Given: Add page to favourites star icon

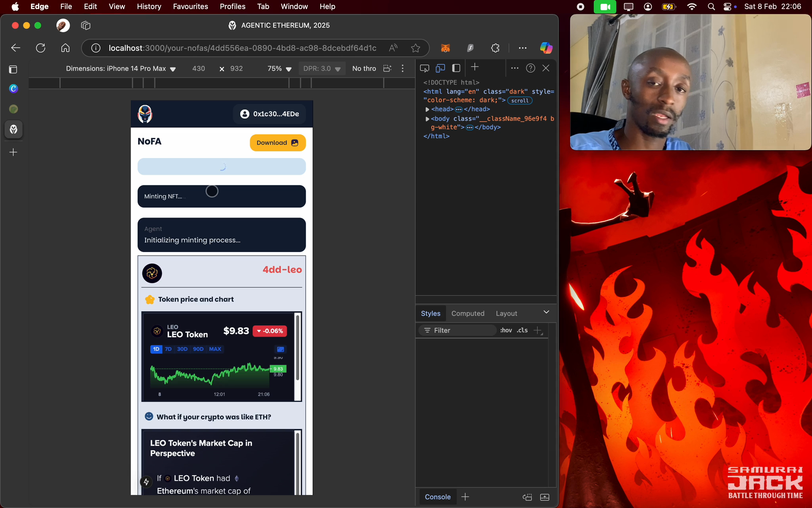Looking at the screenshot, I should [x=416, y=48].
